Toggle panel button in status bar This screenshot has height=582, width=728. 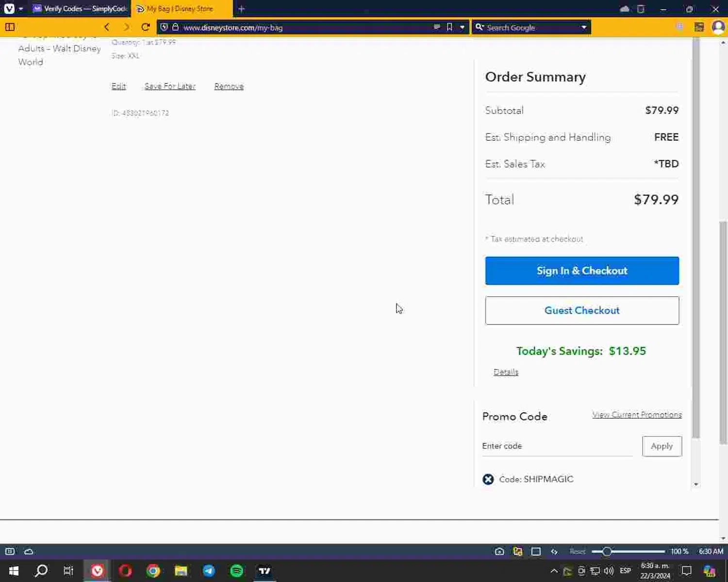click(10, 551)
